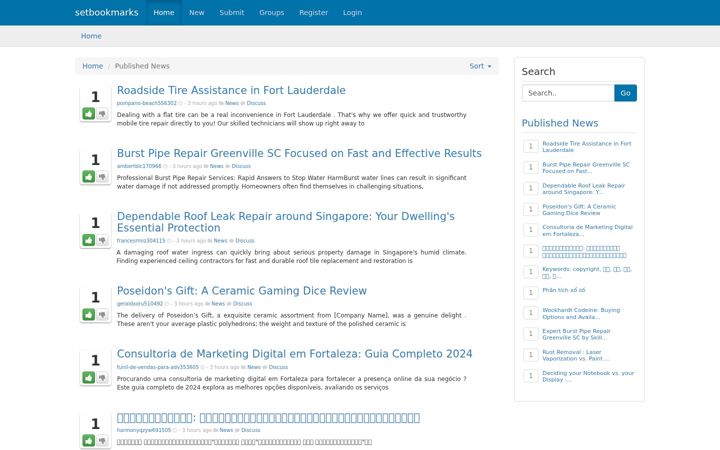
Task: Upvote the Burst Pipe Repair Greenville post
Action: click(89, 177)
